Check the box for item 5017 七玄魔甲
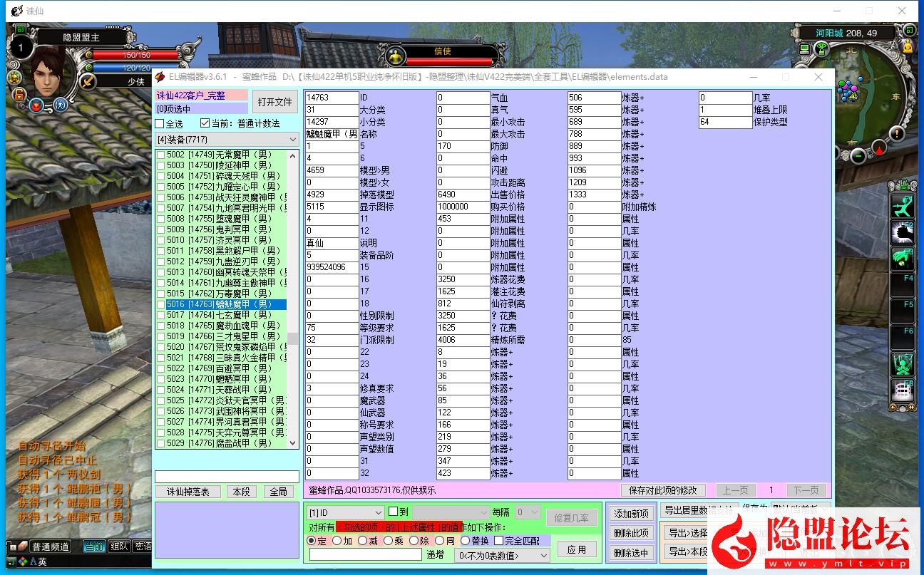 click(161, 315)
